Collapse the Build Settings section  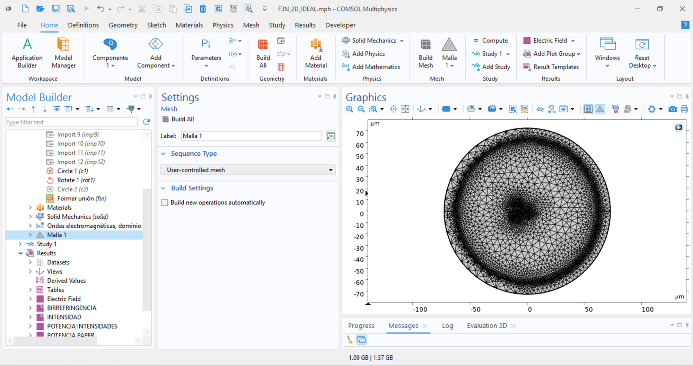point(163,188)
